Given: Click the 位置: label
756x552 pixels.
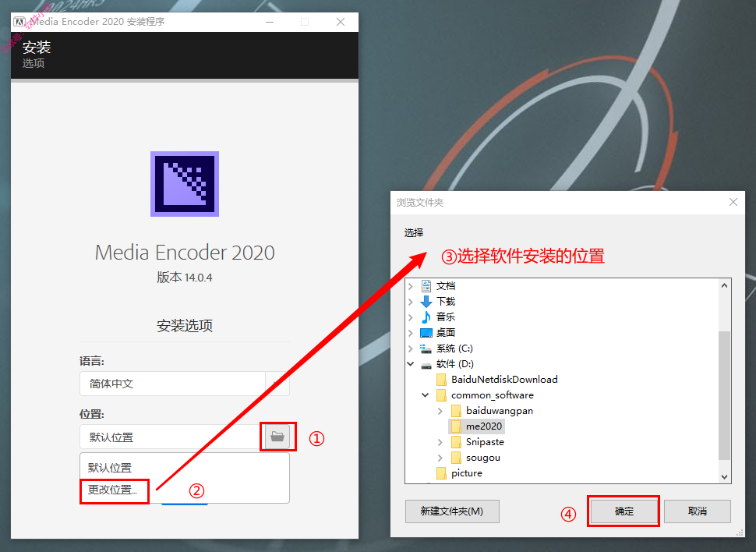Looking at the screenshot, I should coord(92,415).
